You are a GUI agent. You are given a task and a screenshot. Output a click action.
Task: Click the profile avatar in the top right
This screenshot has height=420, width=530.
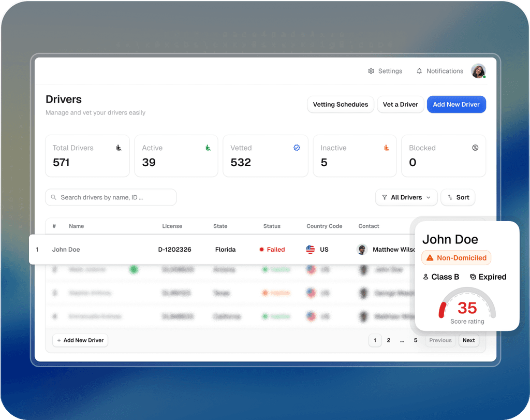[478, 71]
